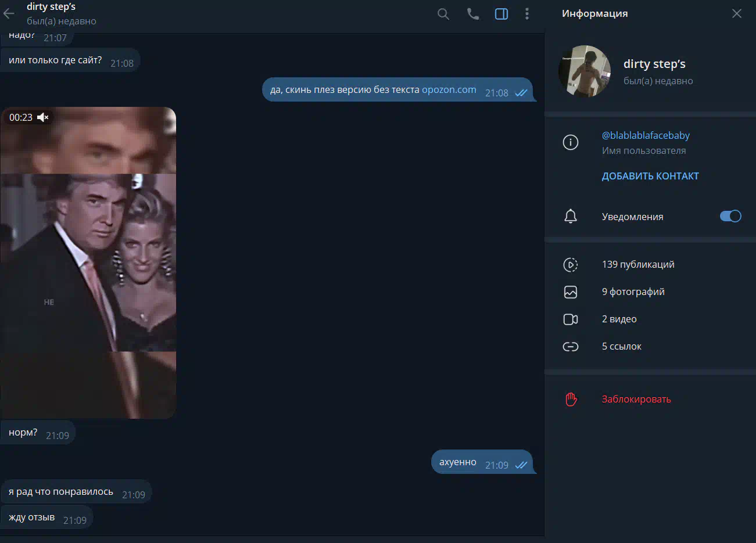Disable the Уведомления switch
This screenshot has width=756, height=543.
tap(730, 216)
